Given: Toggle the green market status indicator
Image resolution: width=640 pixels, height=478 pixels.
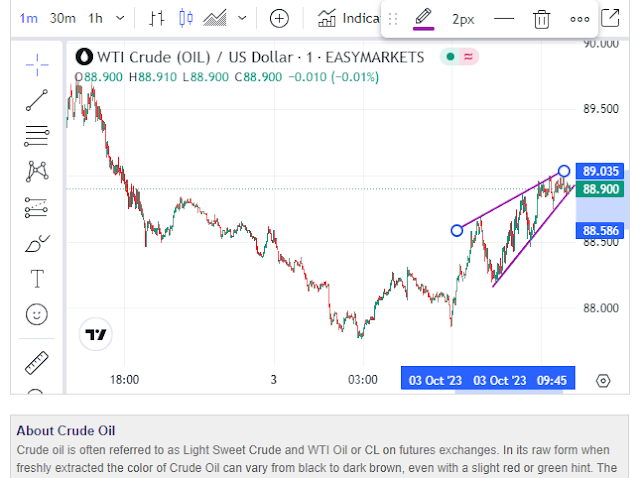Looking at the screenshot, I should [450, 57].
